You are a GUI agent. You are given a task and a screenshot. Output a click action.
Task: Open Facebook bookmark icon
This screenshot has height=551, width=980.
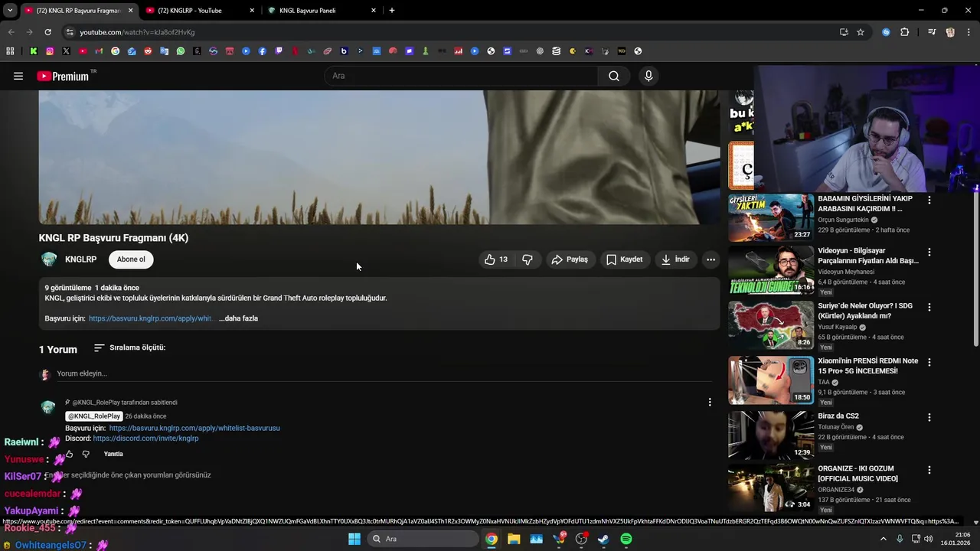click(263, 51)
